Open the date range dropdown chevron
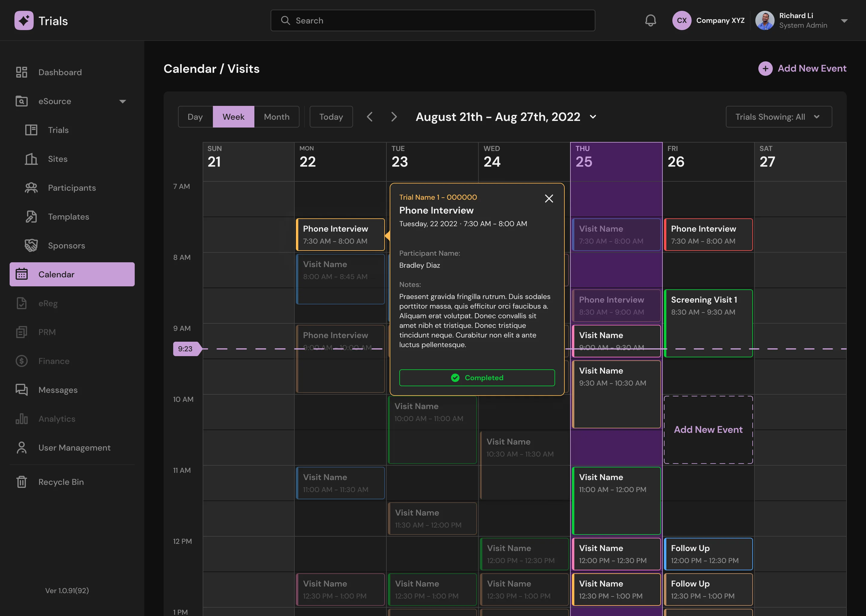This screenshot has height=616, width=866. click(593, 117)
